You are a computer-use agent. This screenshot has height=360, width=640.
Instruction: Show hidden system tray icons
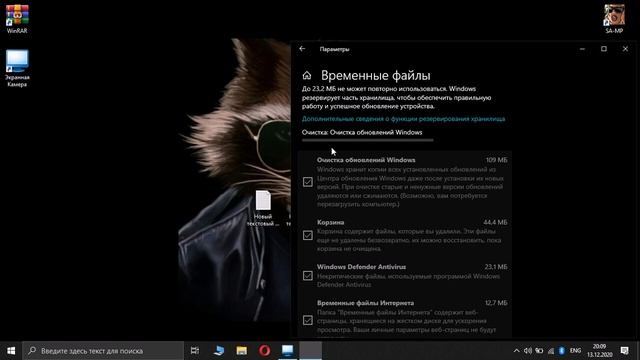516,351
